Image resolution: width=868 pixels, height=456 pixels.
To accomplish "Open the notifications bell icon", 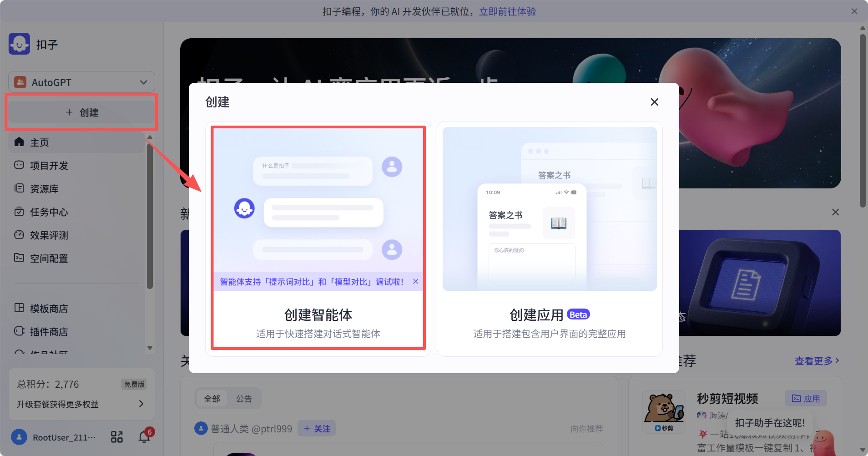I will tap(144, 437).
